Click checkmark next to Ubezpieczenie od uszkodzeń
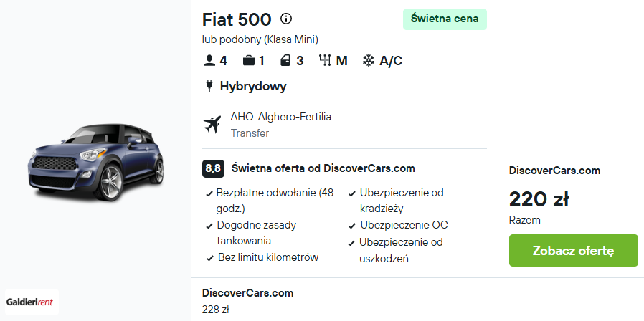Viewport: 644px width, 321px height. (351, 243)
